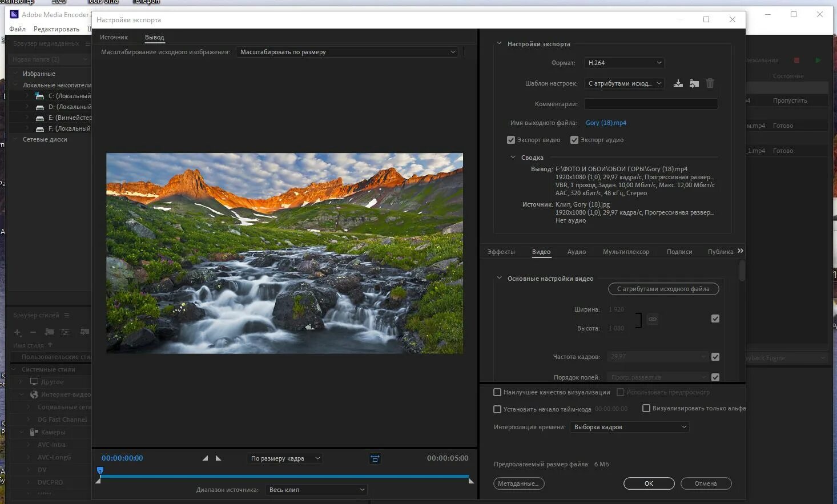837x504 pixels.
Task: Delete the current preset with trash icon
Action: click(710, 83)
